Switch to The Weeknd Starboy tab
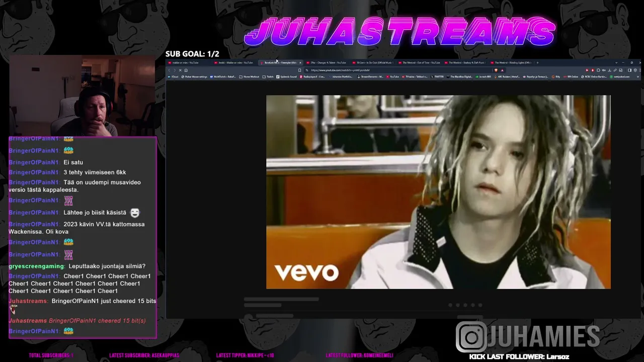Viewport: 644px width, 362px height. [464, 63]
